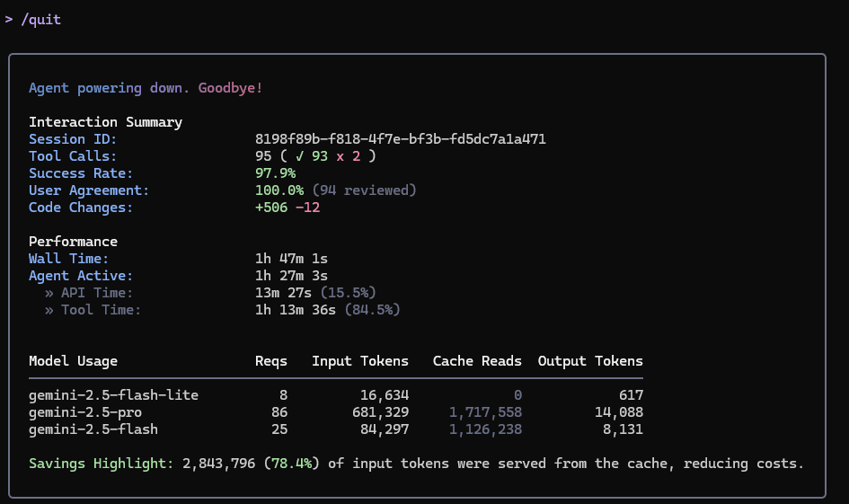The height and width of the screenshot is (504, 849).
Task: Select the gemini-2.5-flash row name
Action: (93, 429)
